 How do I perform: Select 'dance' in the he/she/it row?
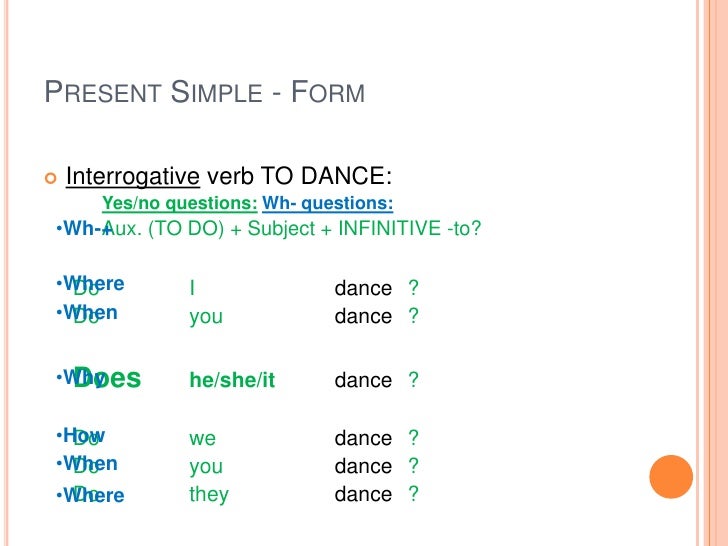click(x=363, y=380)
